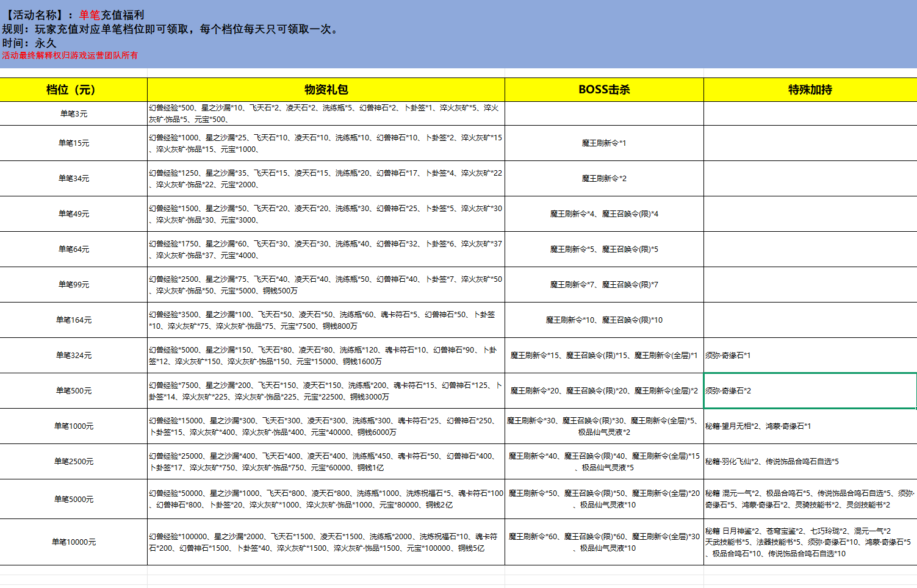
Task: Select the 单笔10000元 tier cell
Action: coord(73,542)
